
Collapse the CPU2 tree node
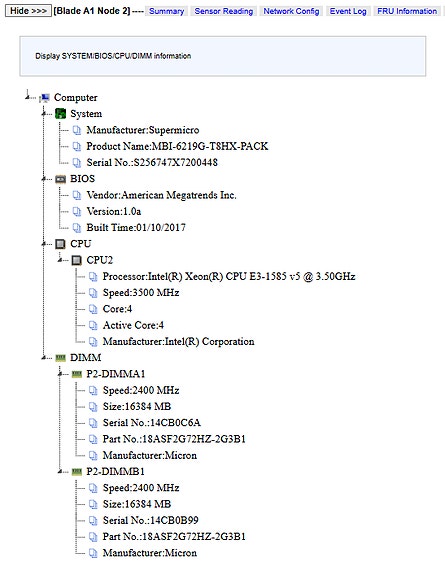click(60, 259)
